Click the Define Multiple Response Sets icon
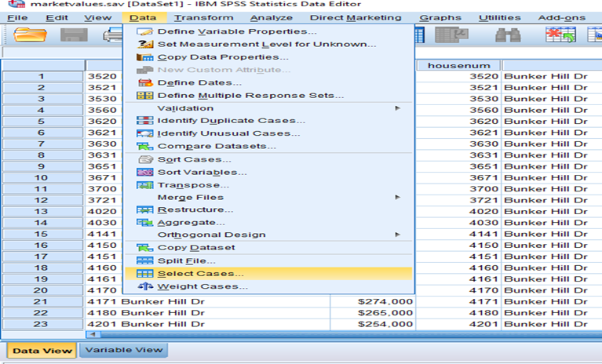Screen dimensions: 602x364 pos(144,96)
